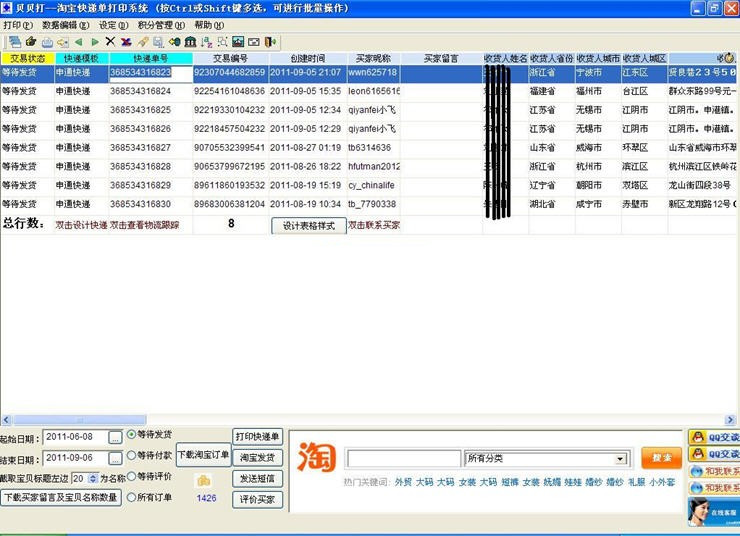This screenshot has width=740, height=536.
Task: Click the green right arrow toolbar icon
Action: click(95, 42)
